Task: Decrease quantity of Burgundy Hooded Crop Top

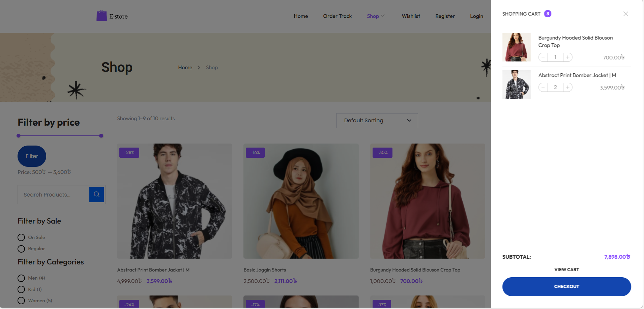Action: pyautogui.click(x=543, y=57)
